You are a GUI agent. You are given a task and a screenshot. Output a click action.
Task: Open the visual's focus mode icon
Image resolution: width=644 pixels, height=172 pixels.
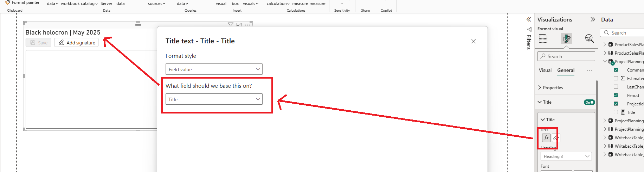click(239, 25)
